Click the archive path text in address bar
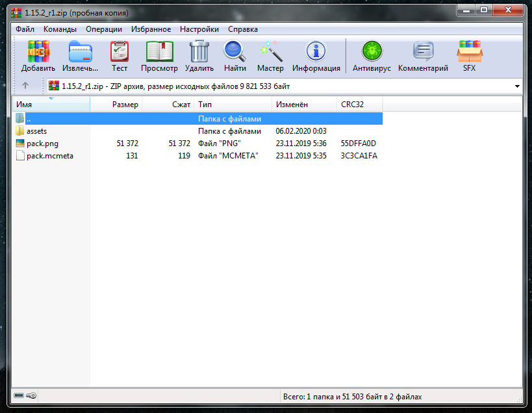Viewport: 532px width, 413px height. coord(176,86)
